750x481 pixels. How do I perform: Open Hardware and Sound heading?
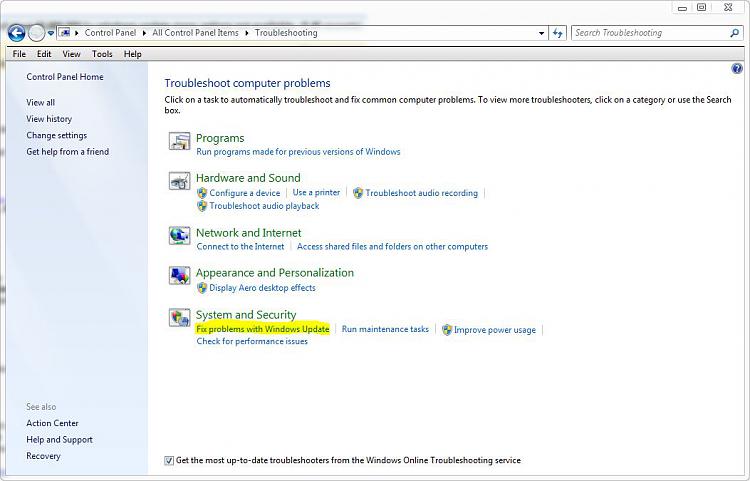pos(248,178)
